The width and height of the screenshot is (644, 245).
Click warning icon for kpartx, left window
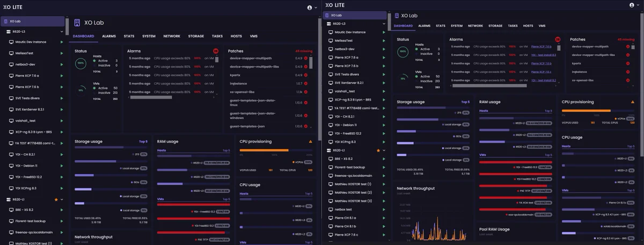click(x=305, y=75)
